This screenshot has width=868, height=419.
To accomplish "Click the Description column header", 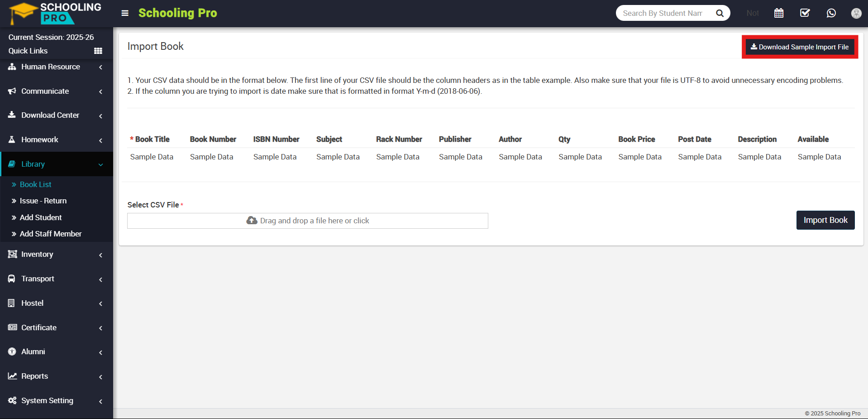I will point(757,139).
